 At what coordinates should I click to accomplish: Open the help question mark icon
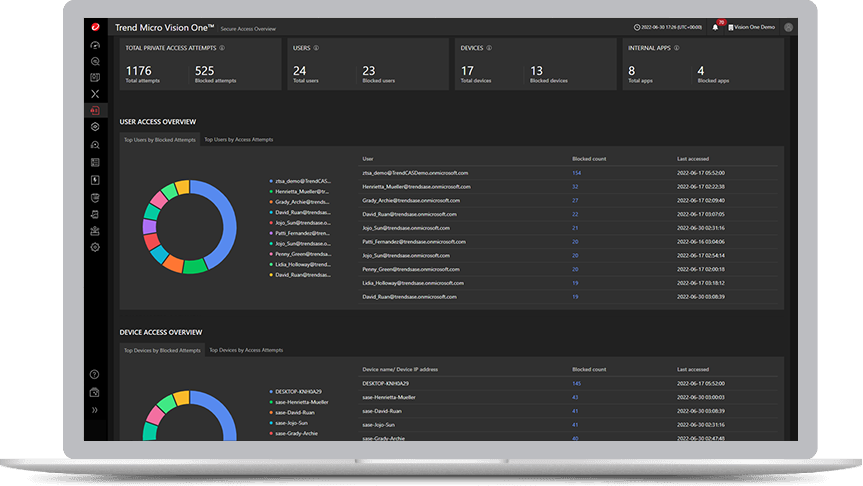(95, 374)
